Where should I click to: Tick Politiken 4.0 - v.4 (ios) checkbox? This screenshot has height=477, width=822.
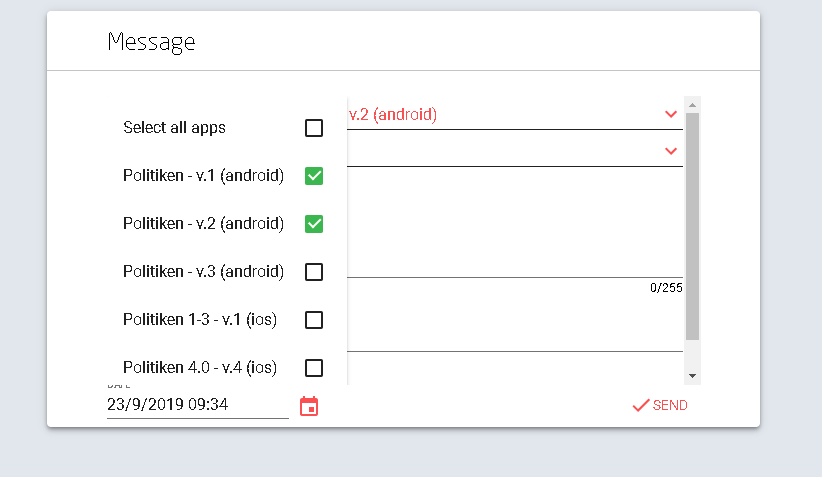(x=314, y=368)
